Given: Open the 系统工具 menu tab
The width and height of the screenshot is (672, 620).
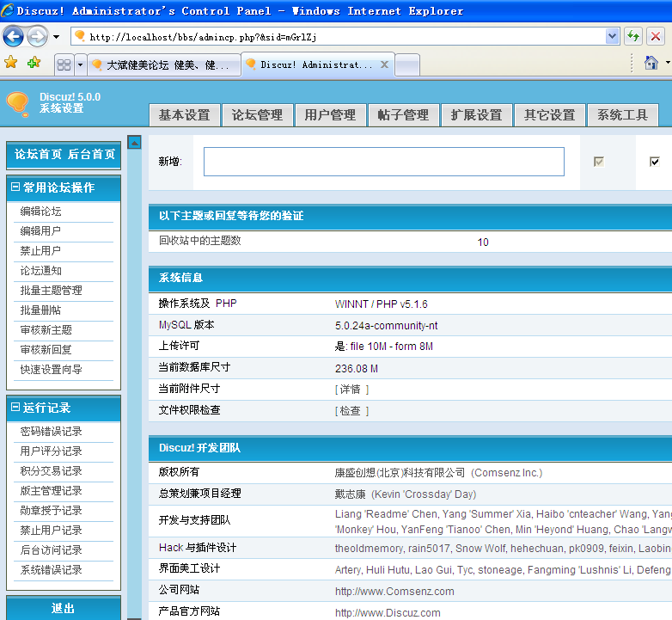Looking at the screenshot, I should tap(623, 115).
